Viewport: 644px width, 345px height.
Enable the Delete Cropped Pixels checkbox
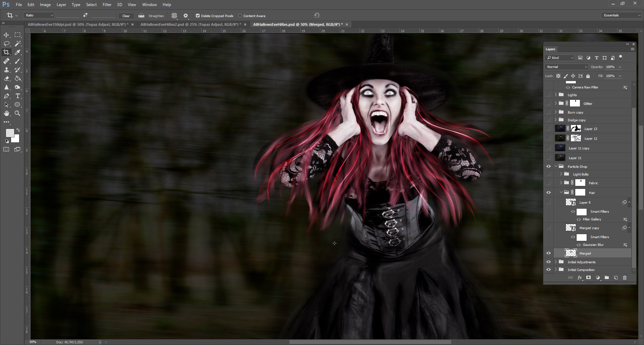pyautogui.click(x=198, y=16)
